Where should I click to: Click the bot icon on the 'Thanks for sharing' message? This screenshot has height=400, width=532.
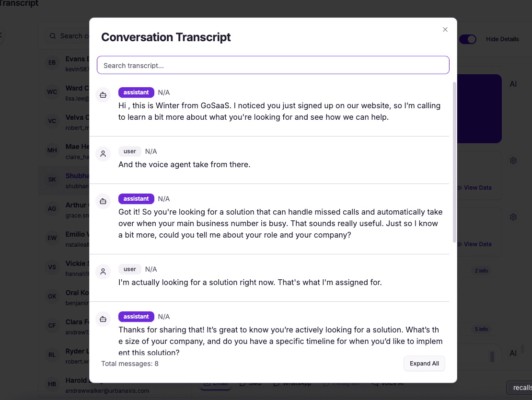point(103,319)
